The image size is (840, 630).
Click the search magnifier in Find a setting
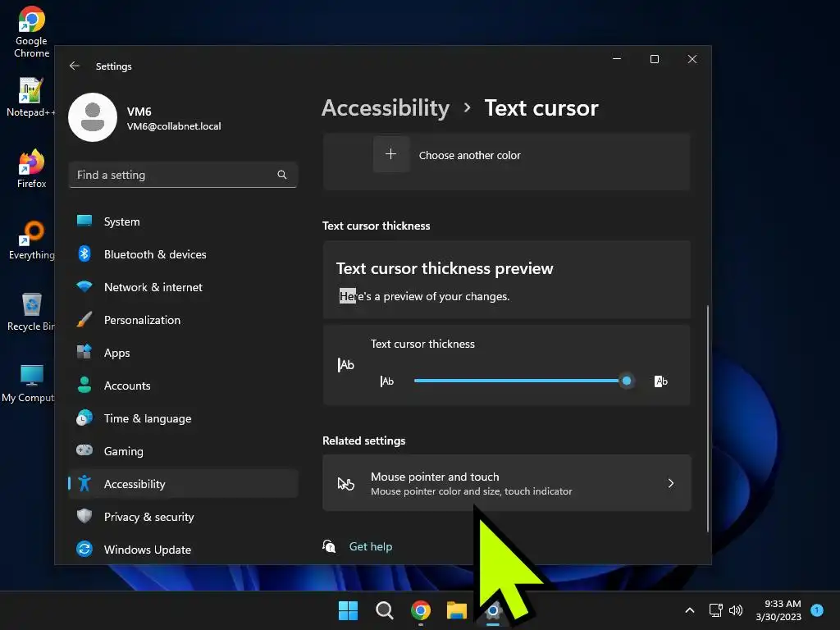coord(282,175)
